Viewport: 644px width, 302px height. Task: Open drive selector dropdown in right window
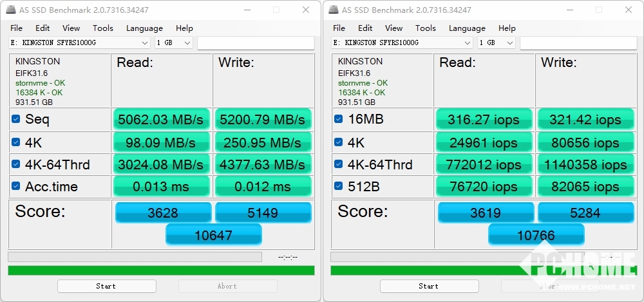click(402, 42)
